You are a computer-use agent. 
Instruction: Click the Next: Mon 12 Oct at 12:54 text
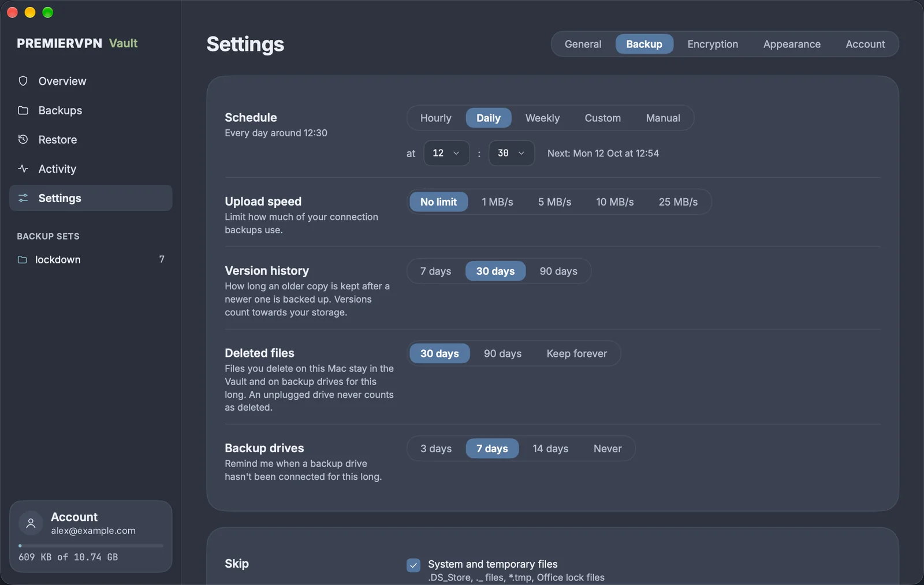coord(603,153)
